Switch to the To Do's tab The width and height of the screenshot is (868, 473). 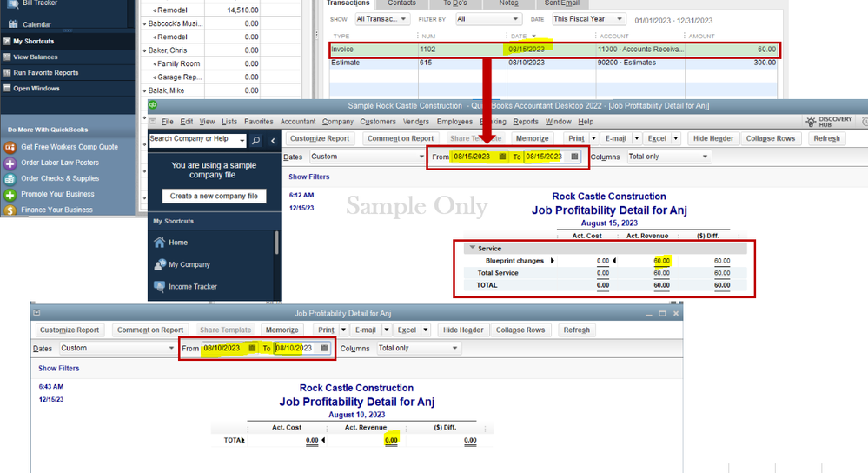pyautogui.click(x=455, y=3)
